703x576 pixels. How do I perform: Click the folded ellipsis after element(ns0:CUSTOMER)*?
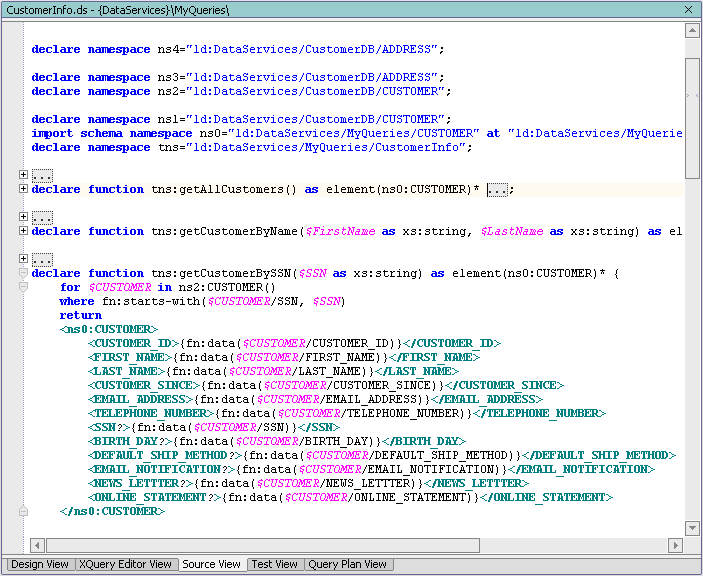498,190
